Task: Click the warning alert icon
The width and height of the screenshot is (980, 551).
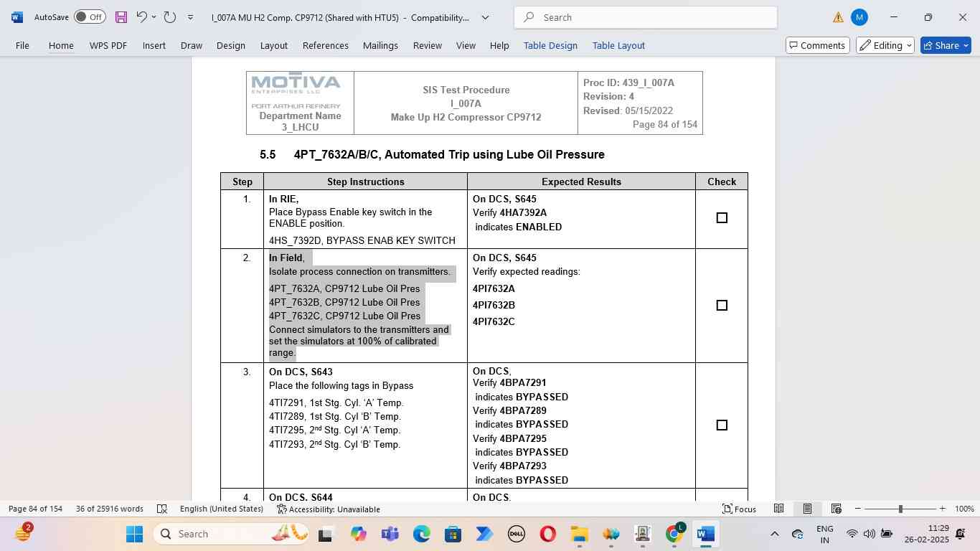Action: pos(838,17)
